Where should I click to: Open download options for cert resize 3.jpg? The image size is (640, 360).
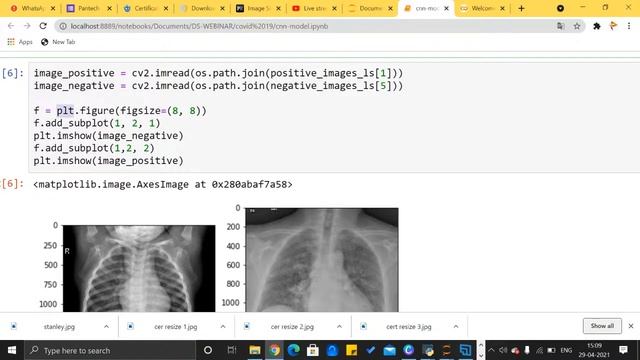pos(456,327)
